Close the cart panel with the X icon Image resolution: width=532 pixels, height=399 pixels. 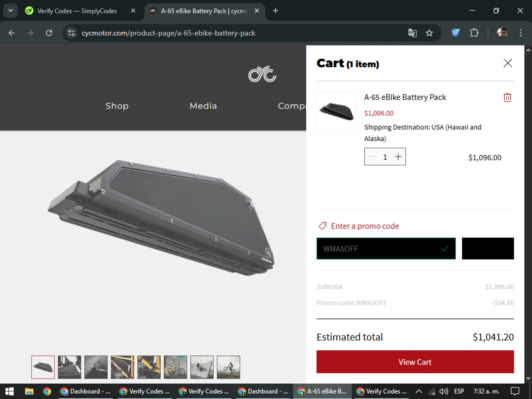tap(508, 63)
